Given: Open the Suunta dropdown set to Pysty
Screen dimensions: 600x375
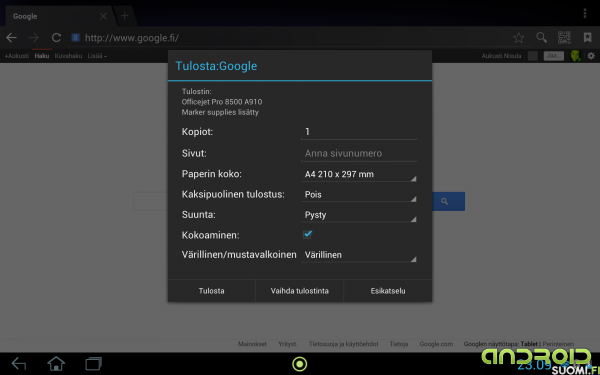Looking at the screenshot, I should [359, 215].
